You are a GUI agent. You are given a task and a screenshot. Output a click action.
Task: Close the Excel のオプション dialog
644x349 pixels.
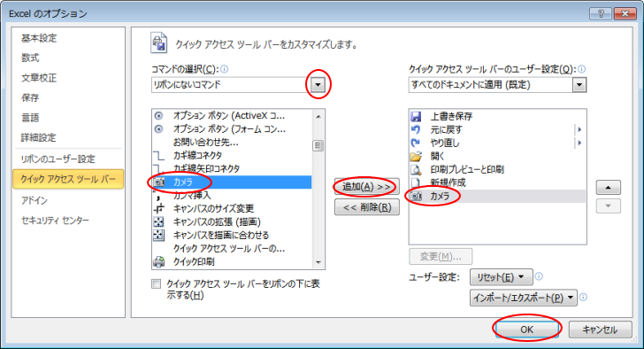click(x=625, y=13)
